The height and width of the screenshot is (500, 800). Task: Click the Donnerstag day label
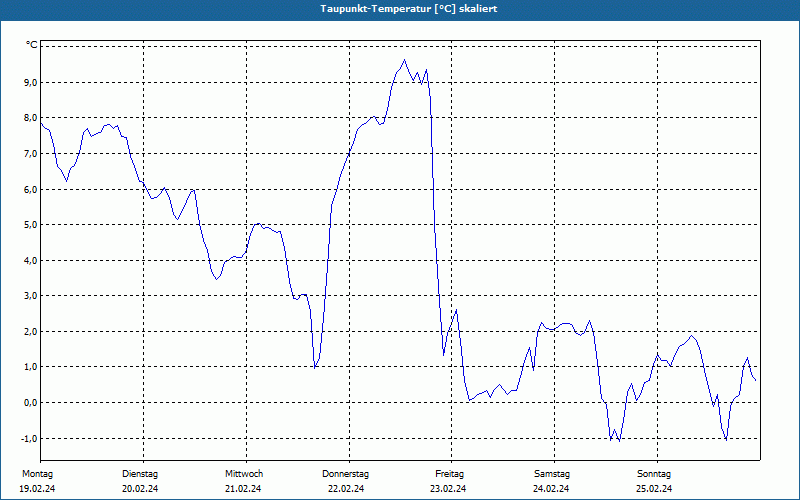(345, 474)
